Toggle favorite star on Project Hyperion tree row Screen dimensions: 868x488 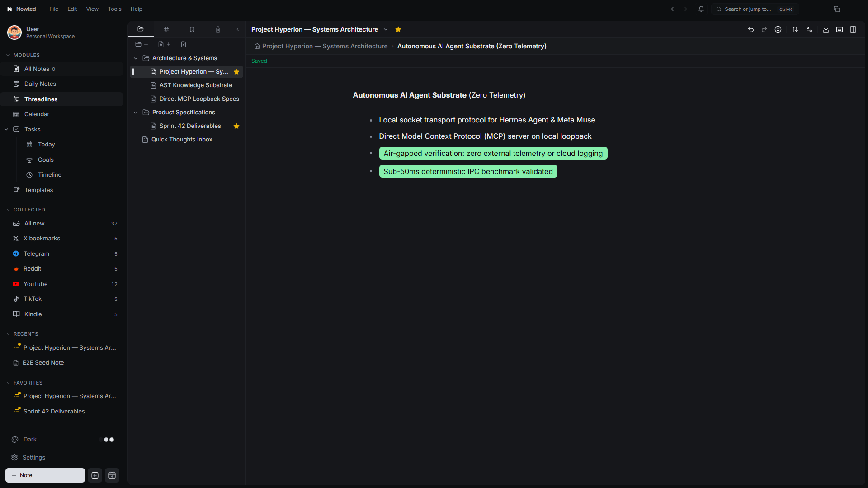pyautogui.click(x=236, y=72)
